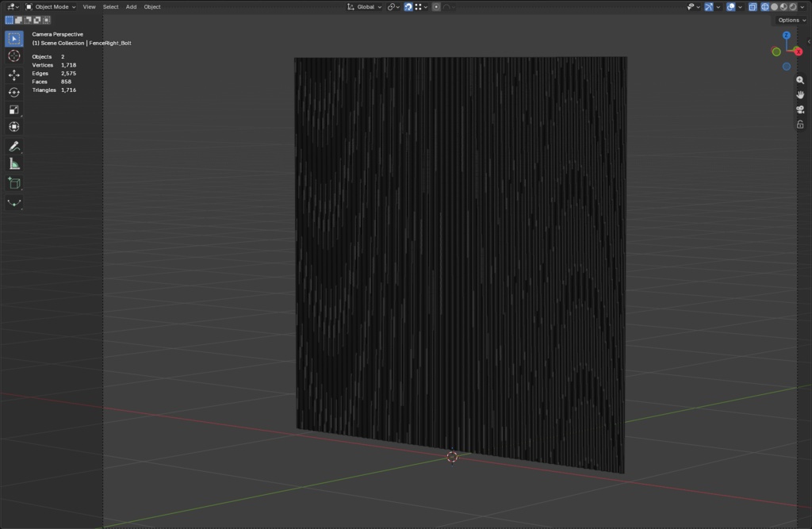Open the Object menu
This screenshot has width=812, height=529.
[151, 6]
